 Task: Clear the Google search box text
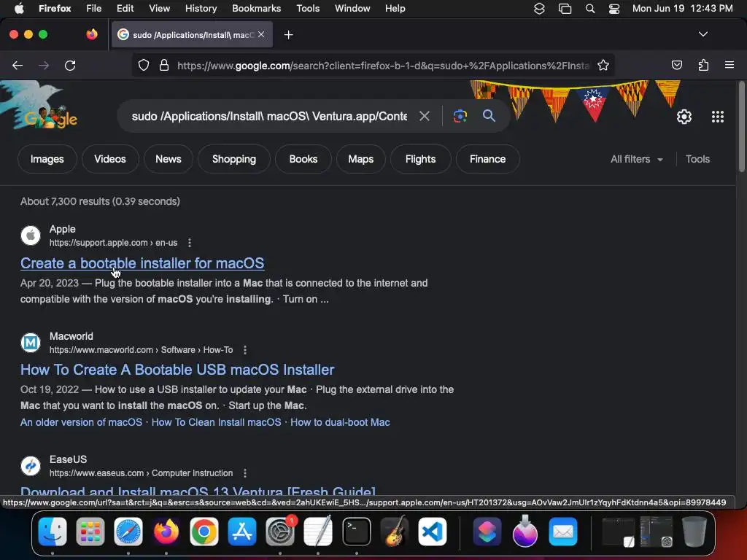pyautogui.click(x=424, y=116)
